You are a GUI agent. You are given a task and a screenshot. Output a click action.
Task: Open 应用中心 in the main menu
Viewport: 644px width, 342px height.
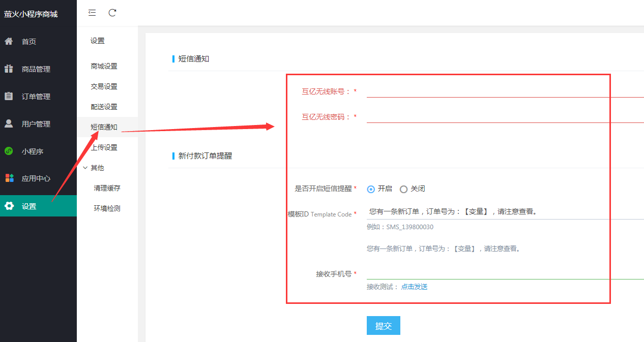38,178
